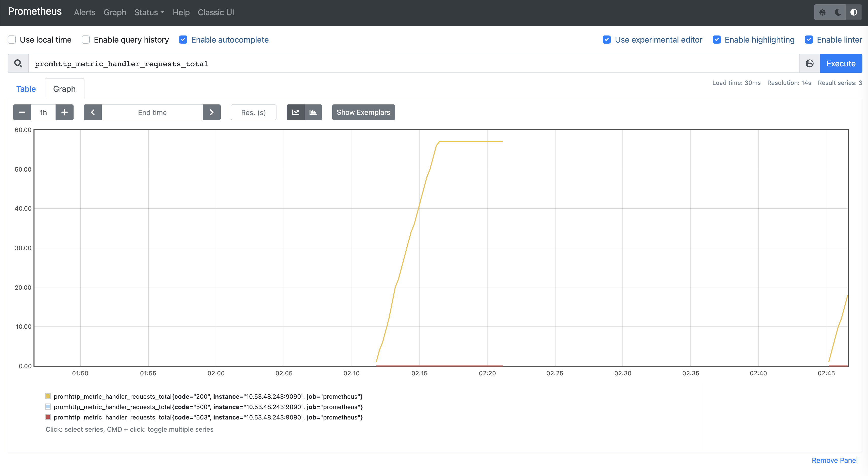
Task: Expand the Status dropdown menu
Action: (149, 12)
